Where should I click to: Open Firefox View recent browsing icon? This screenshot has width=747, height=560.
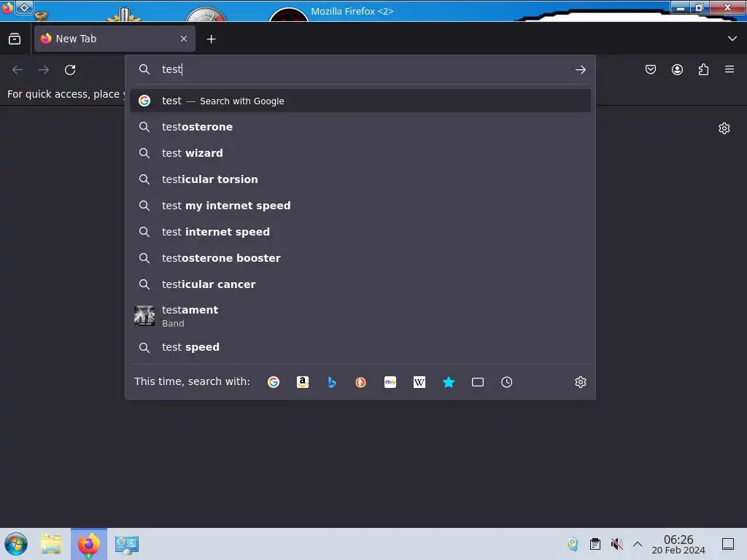pyautogui.click(x=15, y=39)
